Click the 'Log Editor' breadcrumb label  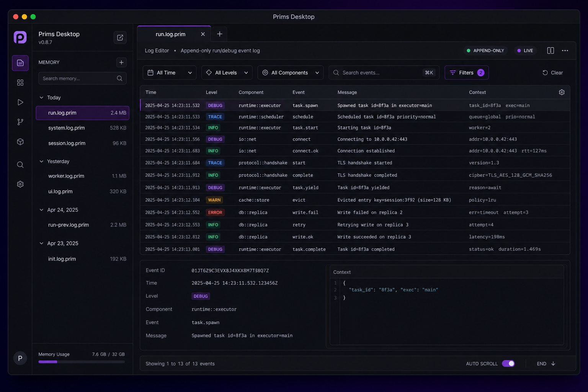[157, 51]
